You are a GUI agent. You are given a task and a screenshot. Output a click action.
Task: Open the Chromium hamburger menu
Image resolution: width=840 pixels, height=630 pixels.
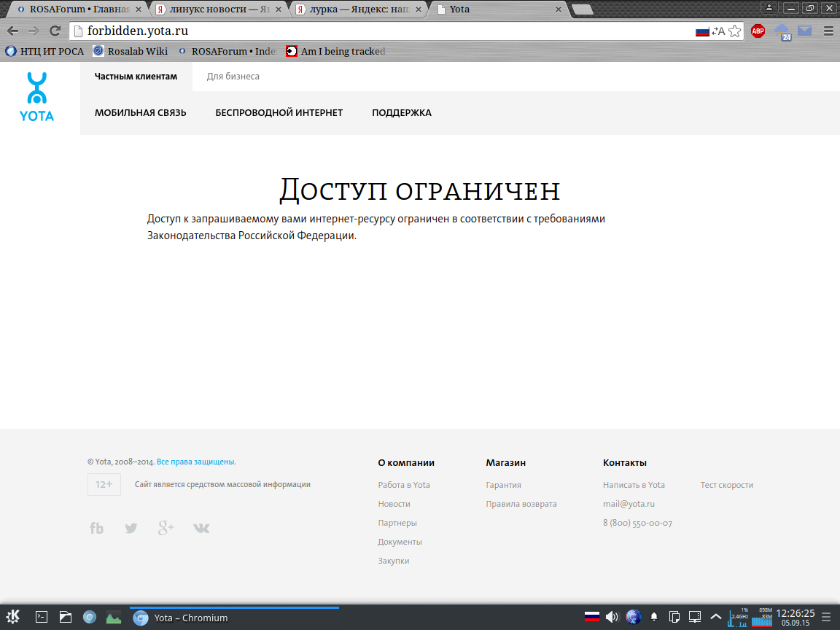(828, 31)
